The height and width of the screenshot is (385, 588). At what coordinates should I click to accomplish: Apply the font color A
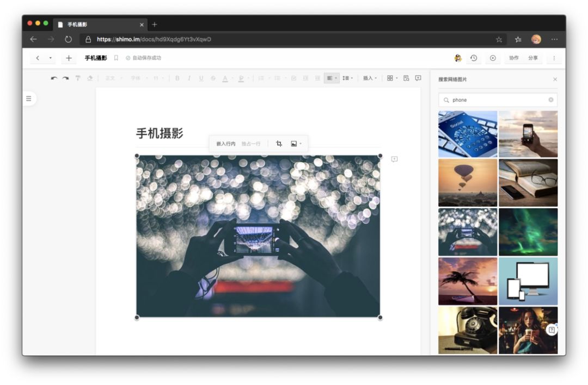(225, 78)
